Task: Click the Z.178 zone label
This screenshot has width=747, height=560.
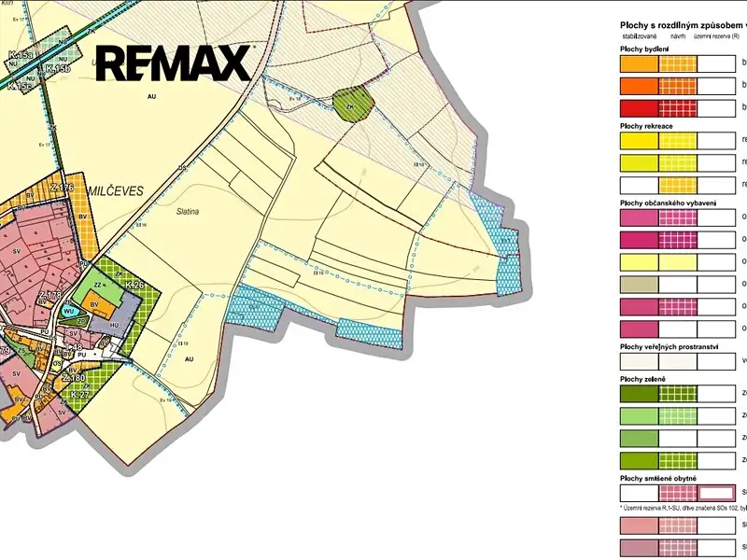Action: coord(50,295)
